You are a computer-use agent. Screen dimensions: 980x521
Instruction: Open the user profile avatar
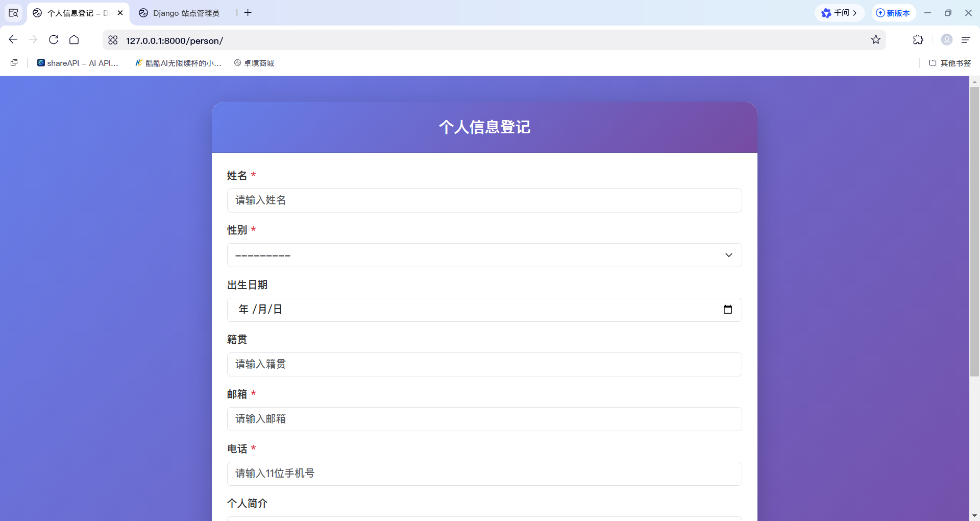tap(947, 40)
